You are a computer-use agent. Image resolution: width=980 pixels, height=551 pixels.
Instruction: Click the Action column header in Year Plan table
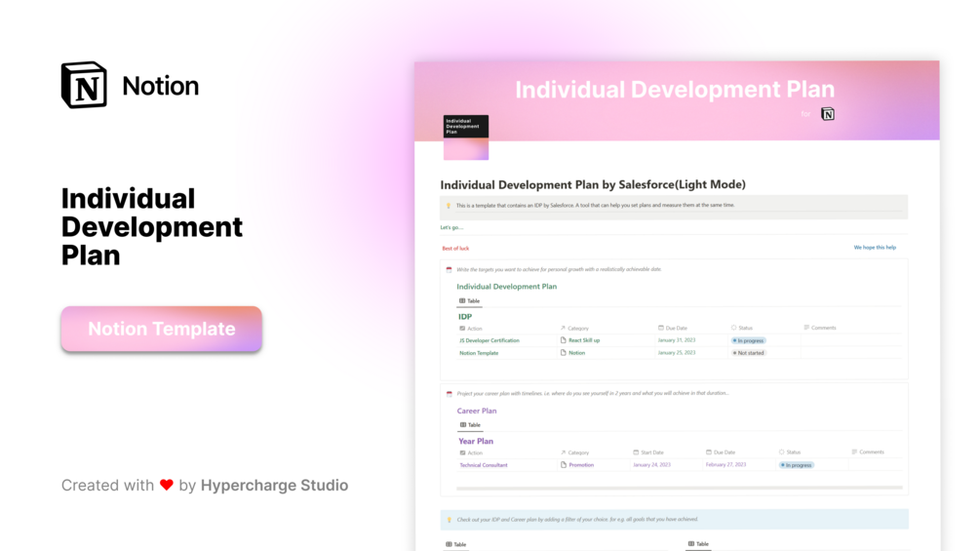click(x=471, y=453)
